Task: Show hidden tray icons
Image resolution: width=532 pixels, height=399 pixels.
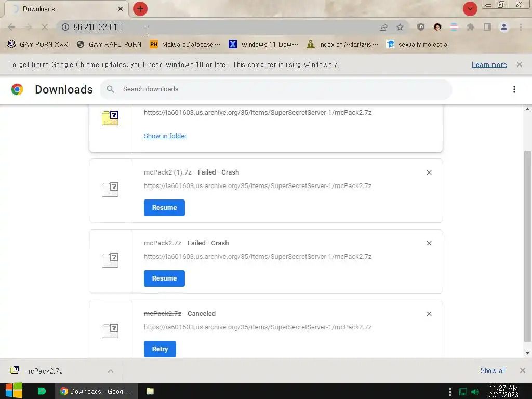Action: (450, 392)
